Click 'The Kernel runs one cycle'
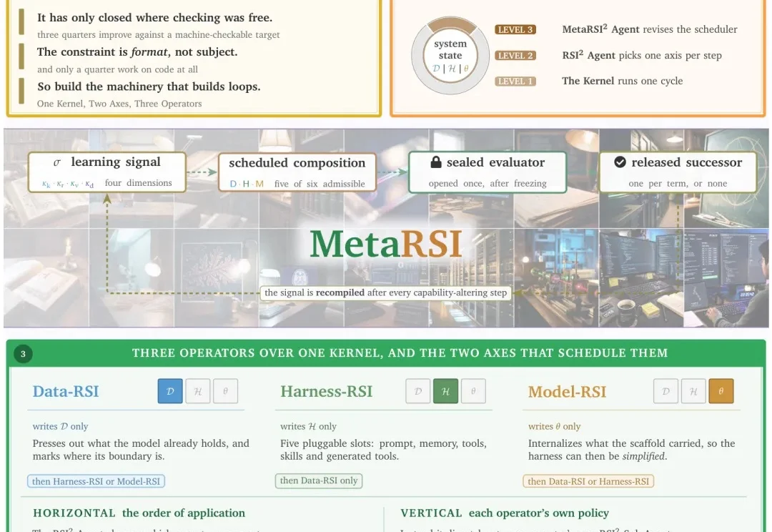 pyautogui.click(x=623, y=81)
